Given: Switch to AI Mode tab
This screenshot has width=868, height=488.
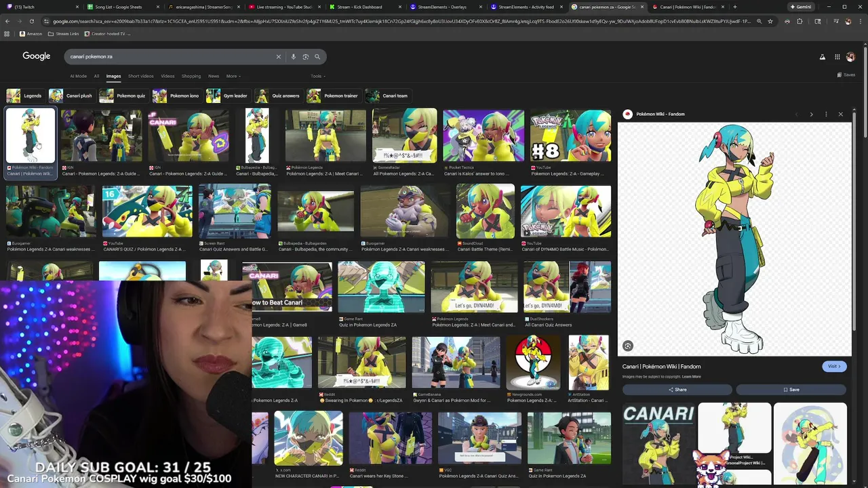Looking at the screenshot, I should [79, 76].
